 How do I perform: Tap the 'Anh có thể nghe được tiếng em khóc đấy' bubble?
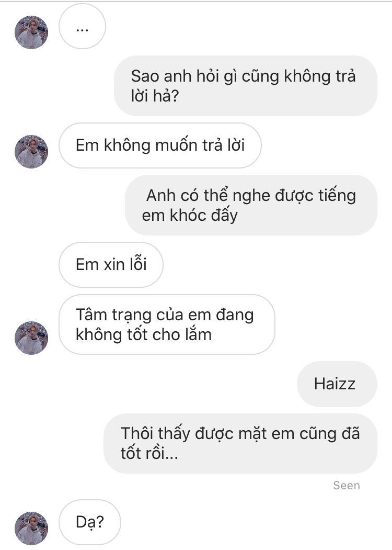[251, 205]
